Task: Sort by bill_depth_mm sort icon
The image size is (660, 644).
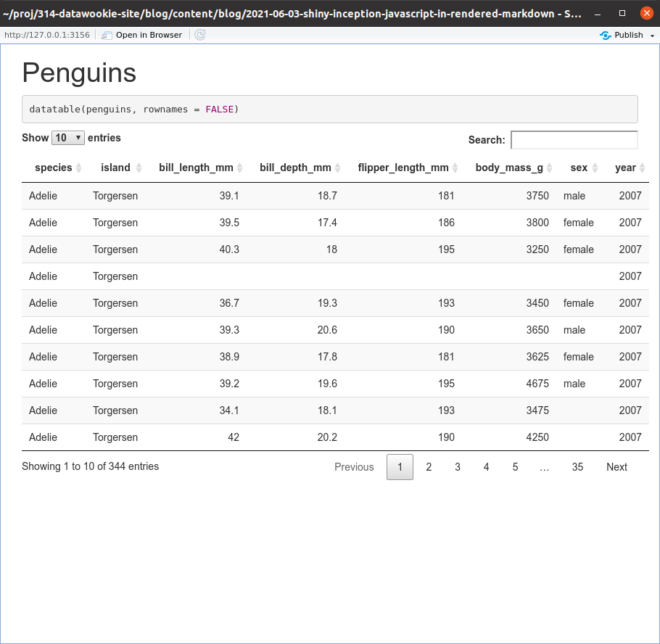Action: (338, 168)
